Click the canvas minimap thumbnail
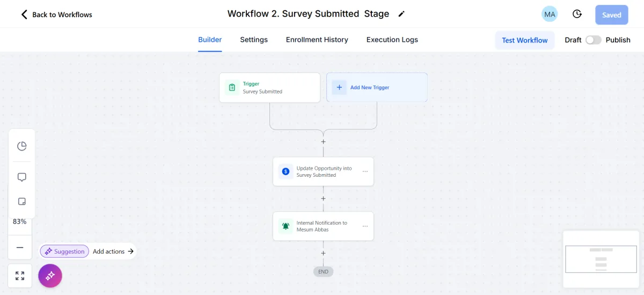Viewport: 644px width, 295px height. pyautogui.click(x=601, y=259)
